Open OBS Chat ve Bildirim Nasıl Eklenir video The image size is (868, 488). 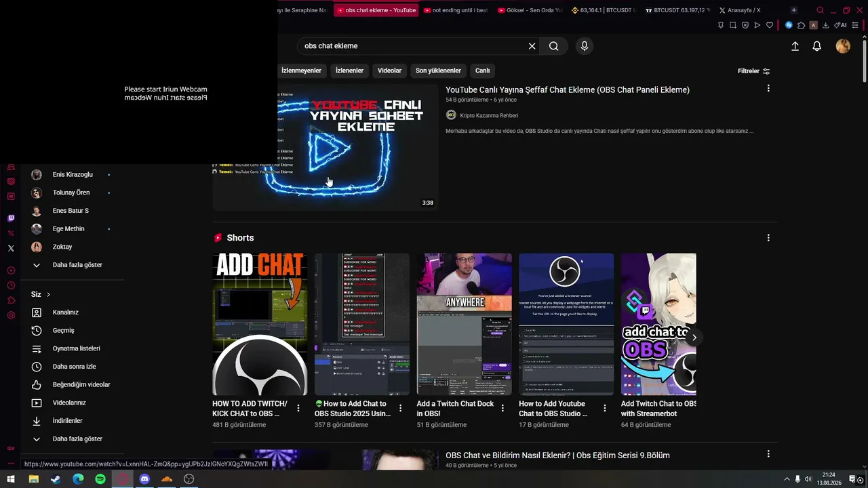tap(557, 455)
